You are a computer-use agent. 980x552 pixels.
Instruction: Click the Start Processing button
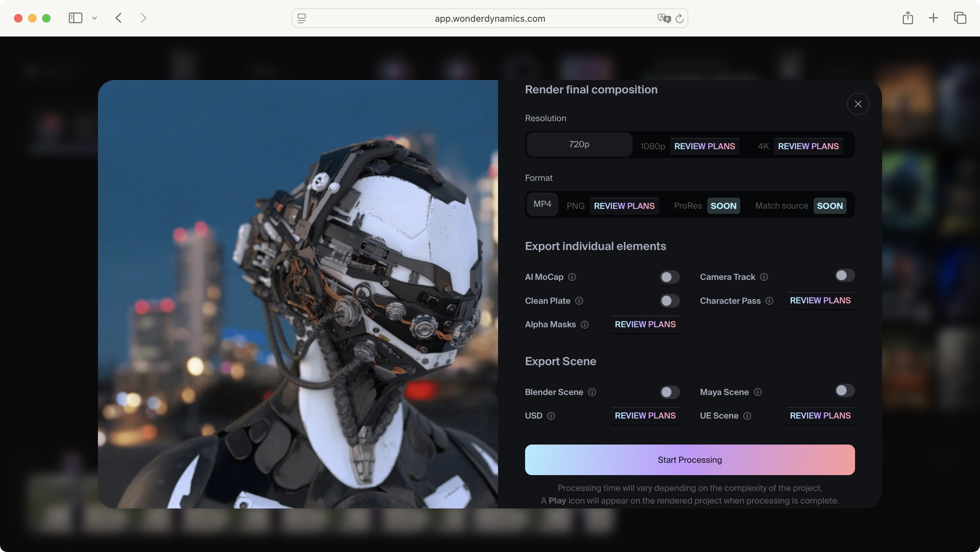[x=690, y=460]
